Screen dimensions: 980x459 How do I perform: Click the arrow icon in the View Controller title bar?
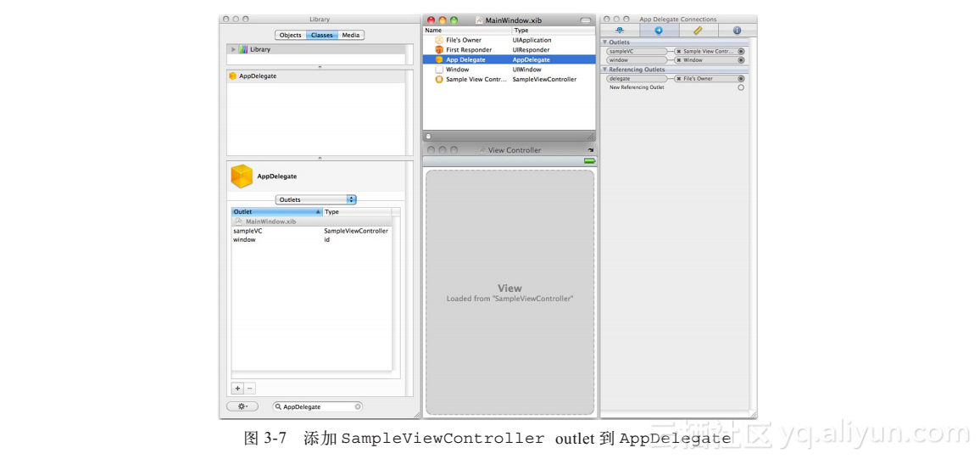click(x=591, y=150)
